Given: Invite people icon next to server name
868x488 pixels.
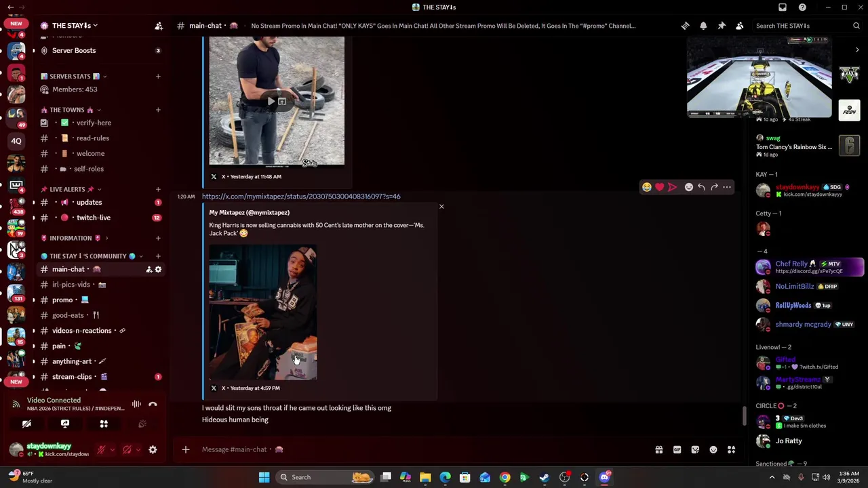Looking at the screenshot, I should (x=159, y=26).
